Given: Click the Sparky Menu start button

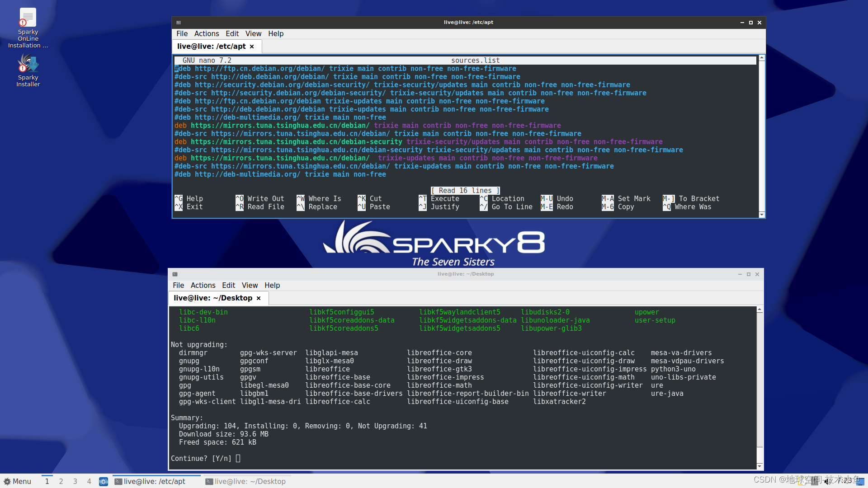Looking at the screenshot, I should click(17, 481).
